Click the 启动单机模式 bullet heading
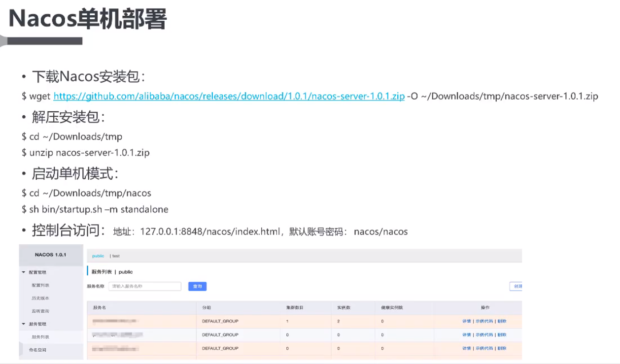Screen dimensions: 620x364 [x=75, y=174]
